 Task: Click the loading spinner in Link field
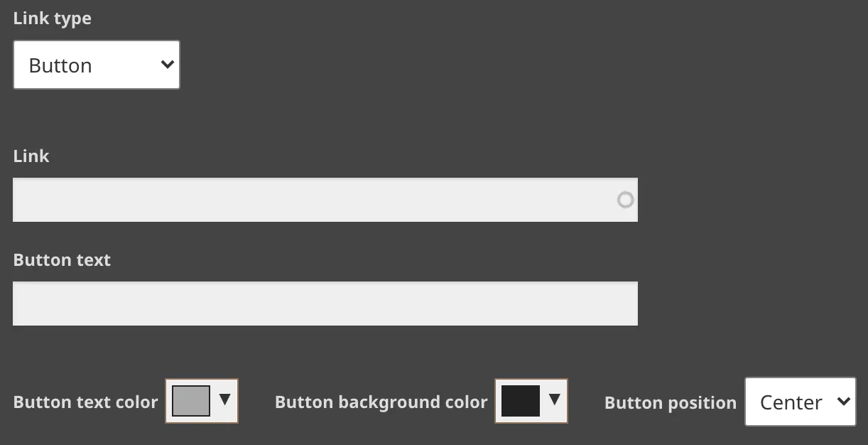tap(625, 200)
